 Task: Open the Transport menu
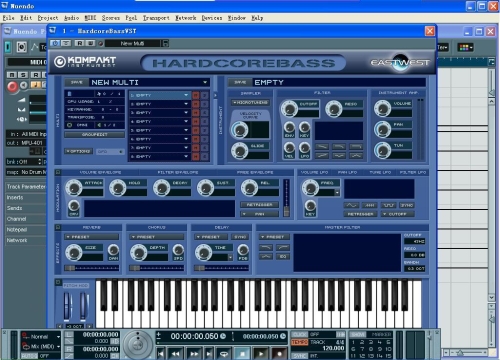click(156, 18)
